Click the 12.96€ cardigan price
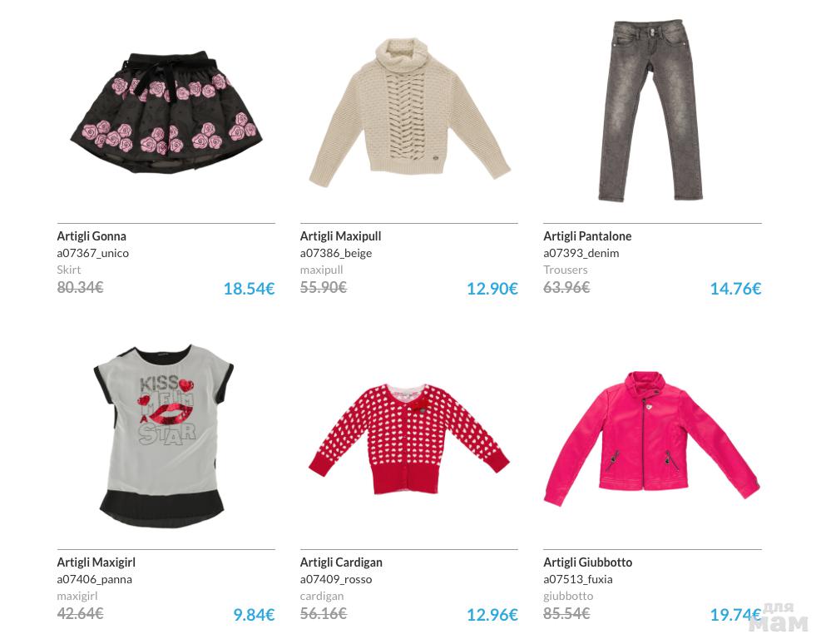Viewport: 821px width, 644px height. [x=492, y=615]
